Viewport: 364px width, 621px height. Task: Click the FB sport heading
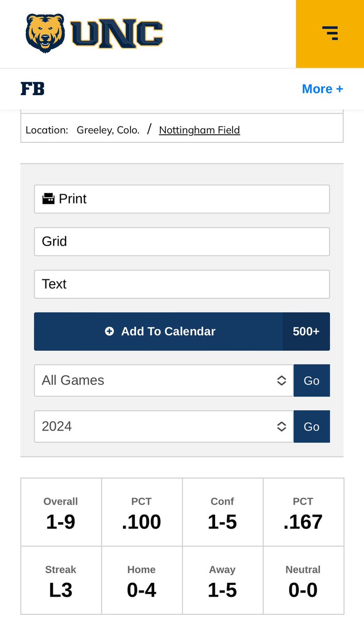tap(33, 89)
